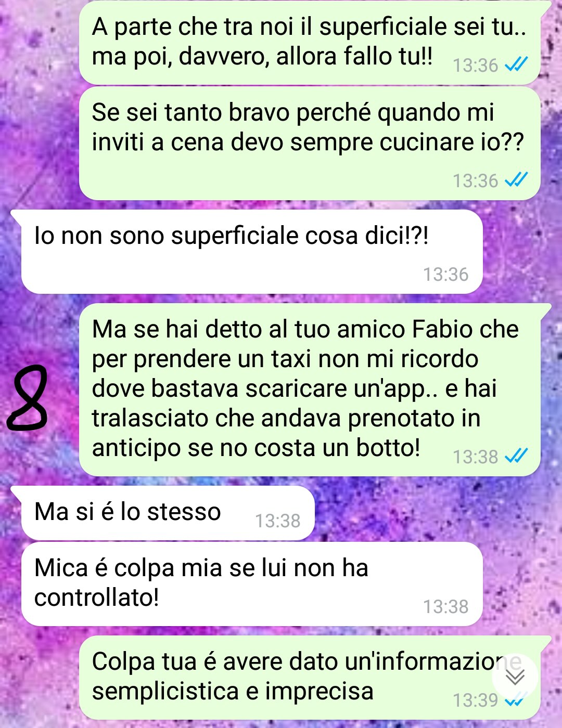
Task: Select message 'Colpa tua é avere dato un'informazione'
Action: 310,678
